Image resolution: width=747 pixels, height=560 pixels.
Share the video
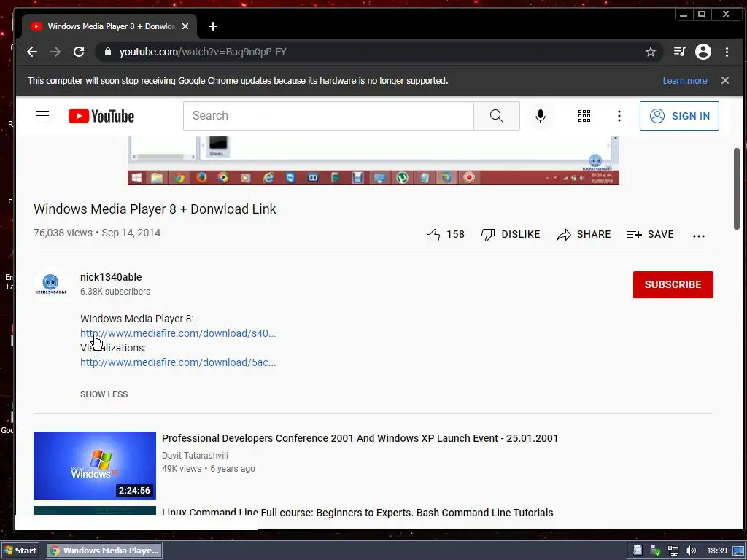[x=584, y=234]
